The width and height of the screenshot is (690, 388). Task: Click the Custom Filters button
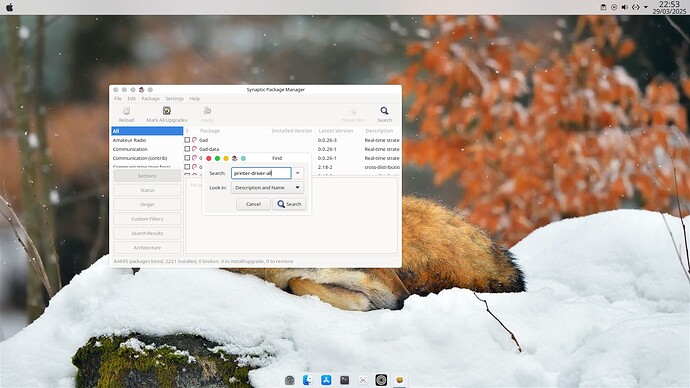147,219
